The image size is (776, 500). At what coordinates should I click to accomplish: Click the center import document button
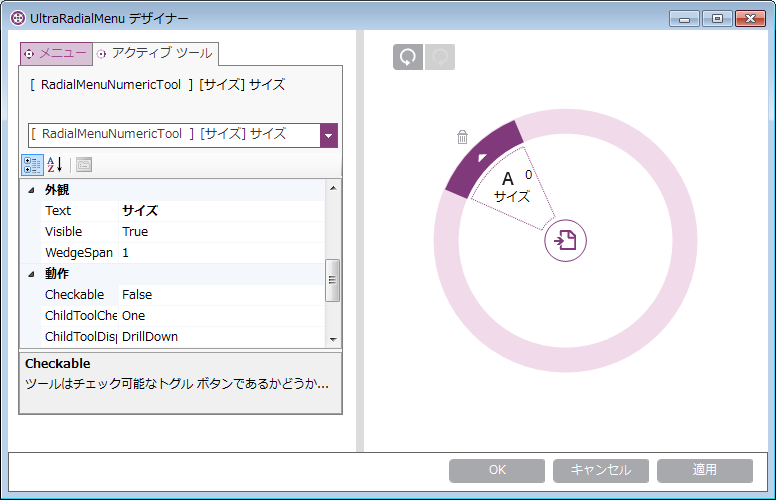point(565,241)
